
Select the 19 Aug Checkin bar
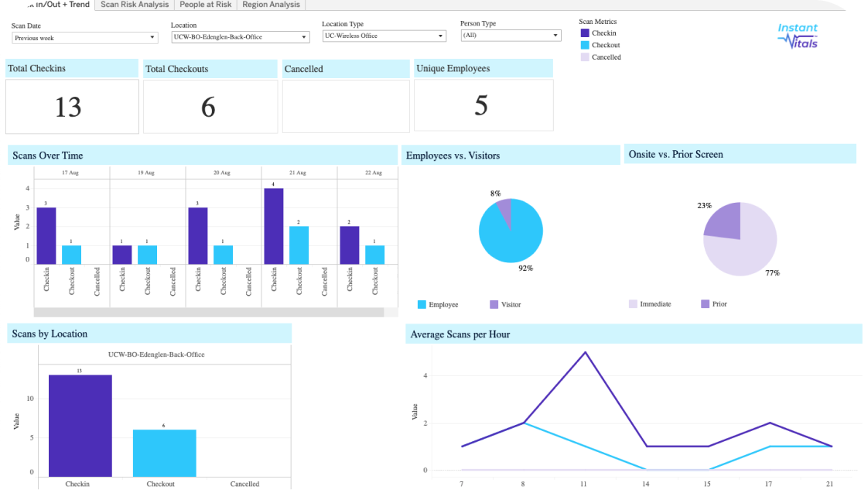point(122,255)
